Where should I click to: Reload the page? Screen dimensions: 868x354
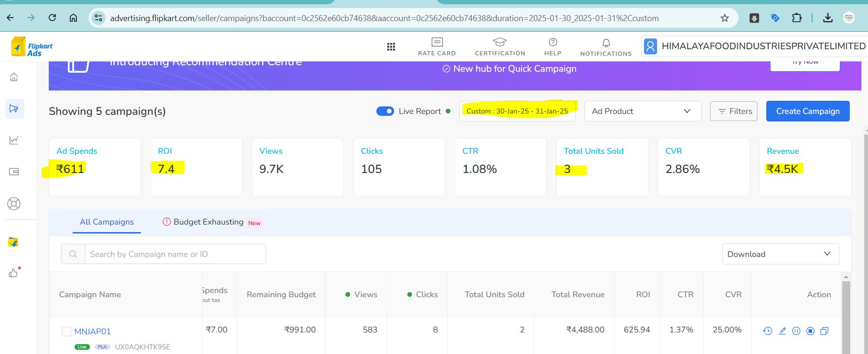[x=52, y=18]
